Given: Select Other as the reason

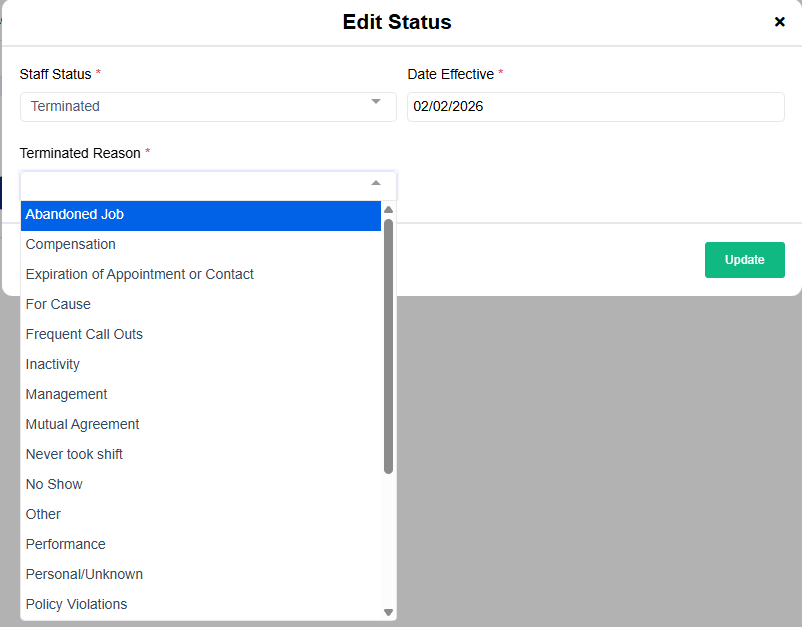Looking at the screenshot, I should [200, 514].
